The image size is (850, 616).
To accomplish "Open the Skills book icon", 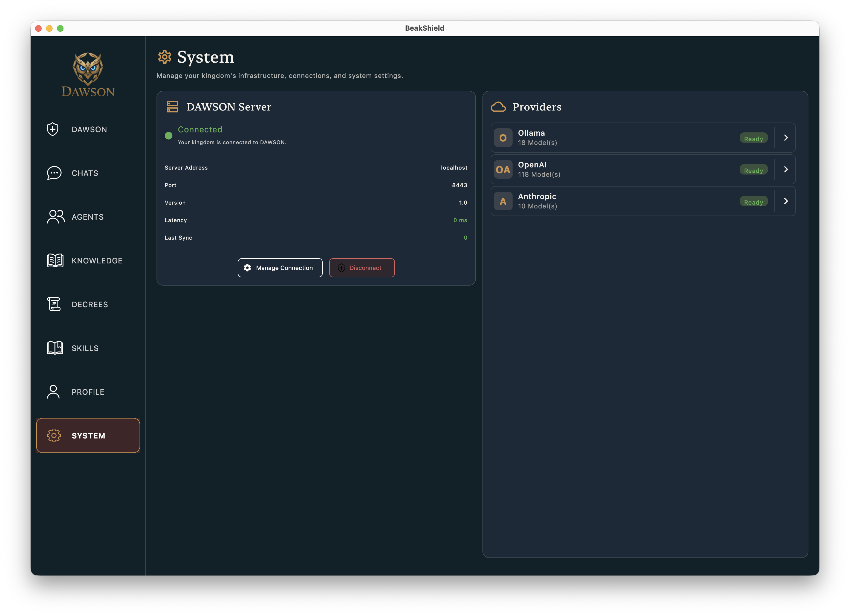I will point(55,348).
